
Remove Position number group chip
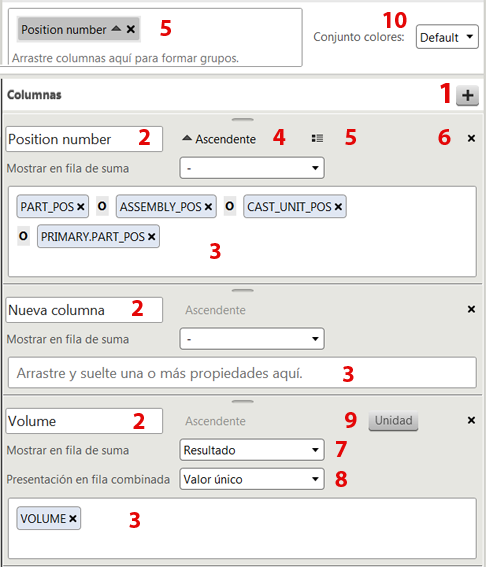(131, 29)
